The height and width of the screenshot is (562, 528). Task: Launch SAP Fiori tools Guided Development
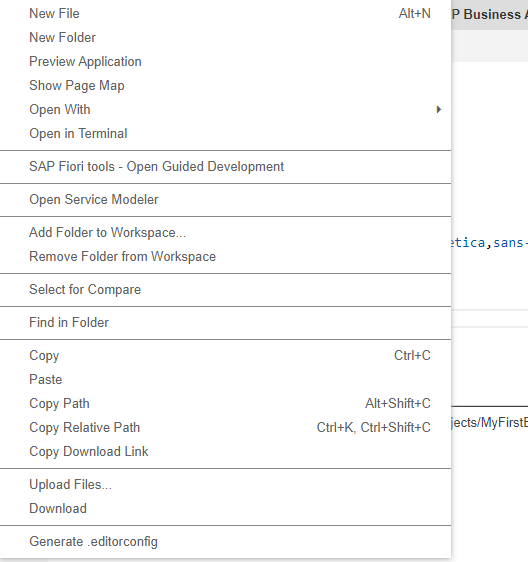click(225, 167)
